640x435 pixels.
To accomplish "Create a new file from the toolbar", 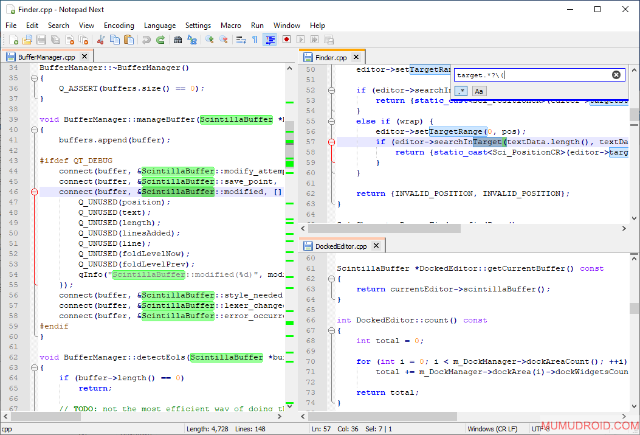I will point(13,40).
